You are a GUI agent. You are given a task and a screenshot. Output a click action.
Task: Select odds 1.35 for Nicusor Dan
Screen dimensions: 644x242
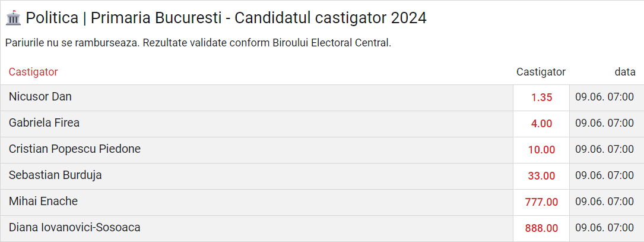541,98
